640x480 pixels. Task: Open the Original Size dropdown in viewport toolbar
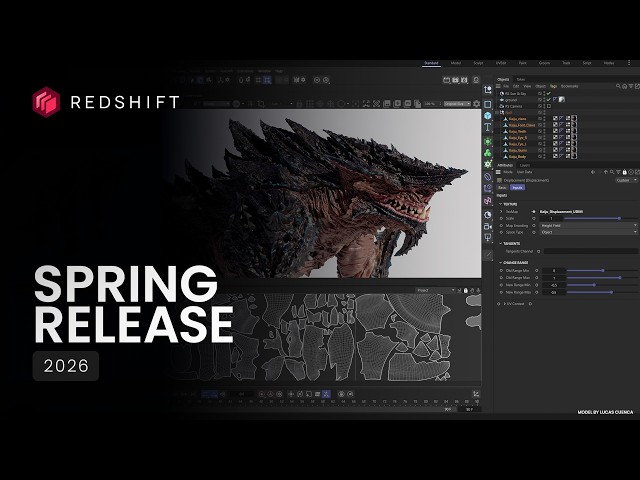(x=457, y=104)
